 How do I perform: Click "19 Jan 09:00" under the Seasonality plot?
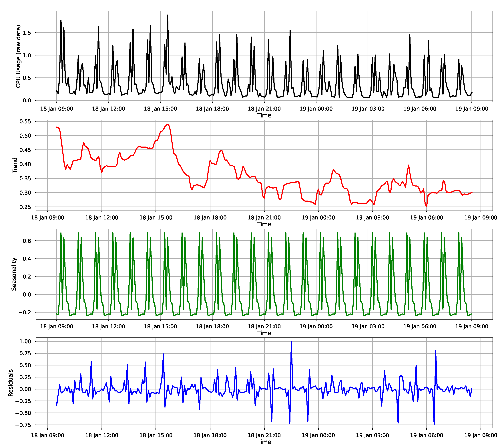tap(471, 326)
